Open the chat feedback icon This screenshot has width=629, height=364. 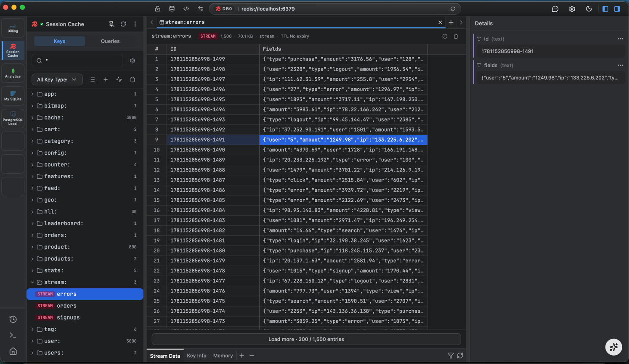click(x=555, y=9)
